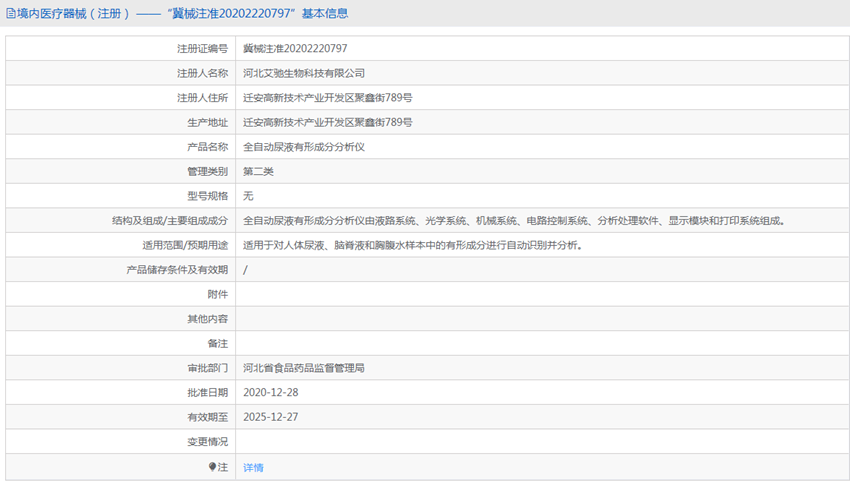Viewport: 850px width, 487px height.
Task: Click the 结构及组成/主要组成成分 row label
Action: pyautogui.click(x=170, y=221)
